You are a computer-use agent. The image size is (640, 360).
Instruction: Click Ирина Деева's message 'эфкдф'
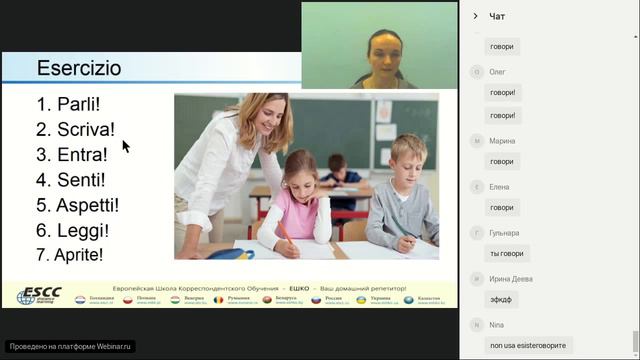(501, 300)
